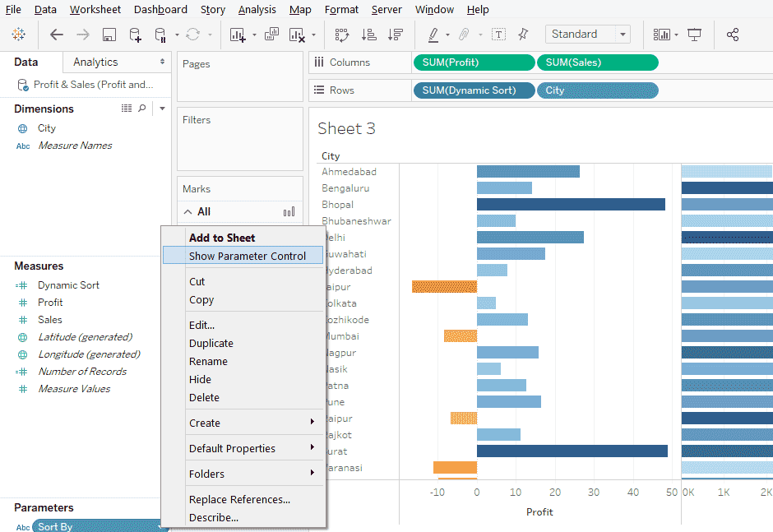Screen dimensions: 773x532
Task: Click the Undo back arrow
Action: pos(57,35)
